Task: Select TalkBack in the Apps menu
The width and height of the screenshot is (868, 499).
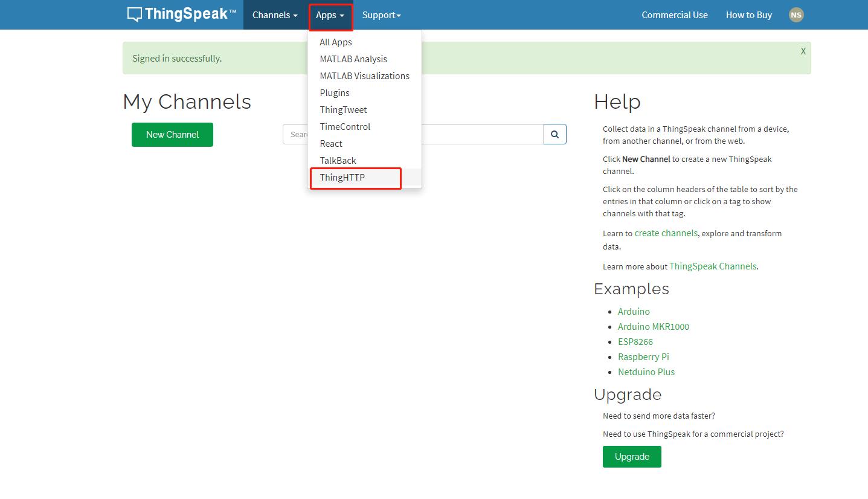Action: (338, 160)
